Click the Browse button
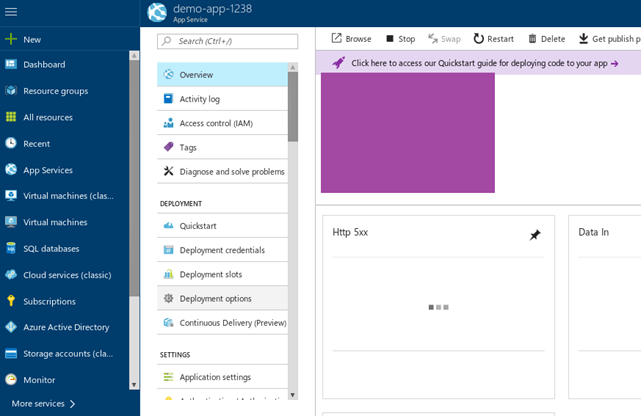641x416 pixels. (x=351, y=39)
